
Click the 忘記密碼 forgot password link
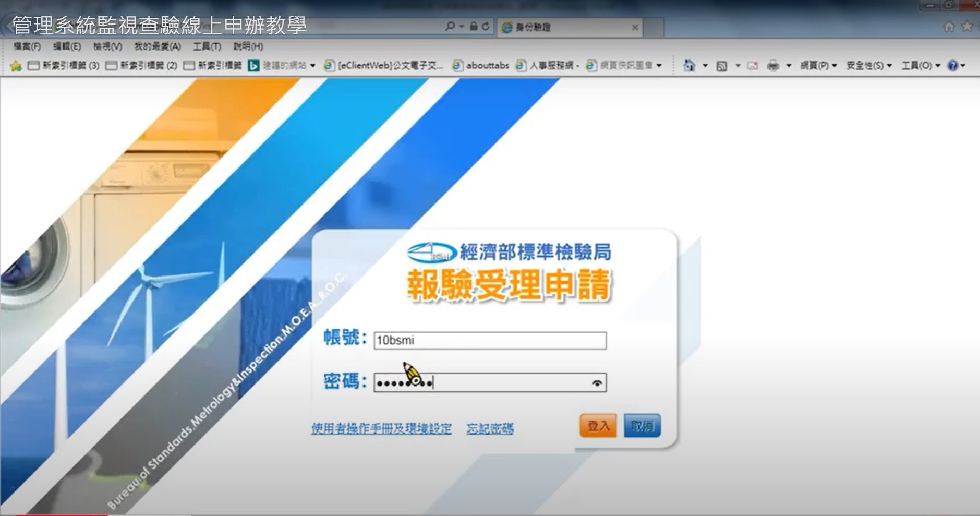(490, 429)
